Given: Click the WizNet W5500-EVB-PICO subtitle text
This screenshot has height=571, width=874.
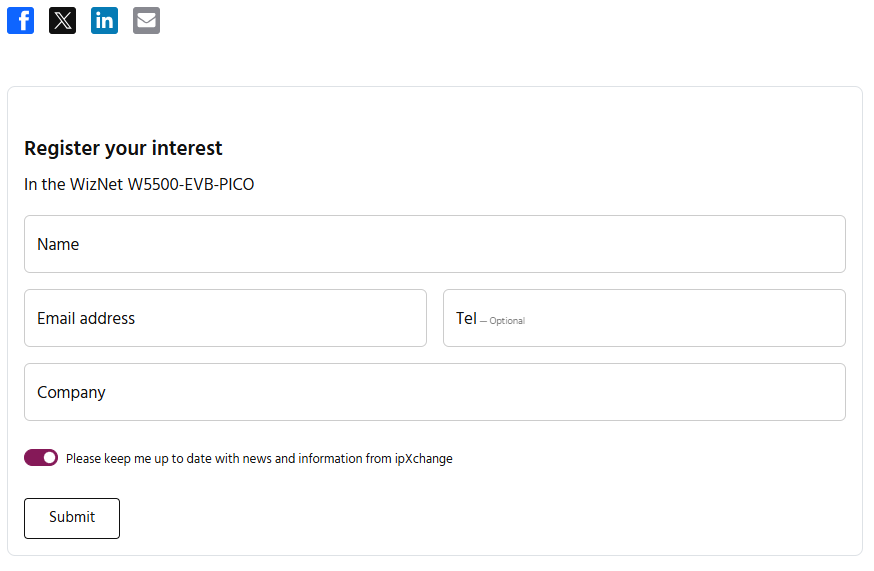Looking at the screenshot, I should pos(139,184).
